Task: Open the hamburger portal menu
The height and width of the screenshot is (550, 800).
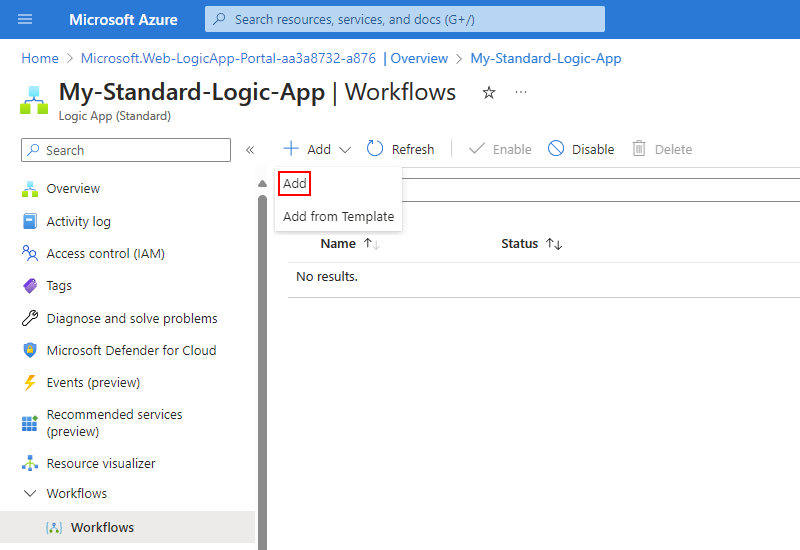Action: tap(24, 19)
